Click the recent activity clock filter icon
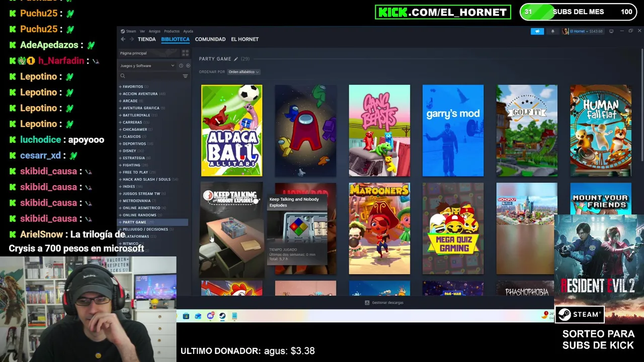Screen dimensions: 644x362 click(181, 66)
